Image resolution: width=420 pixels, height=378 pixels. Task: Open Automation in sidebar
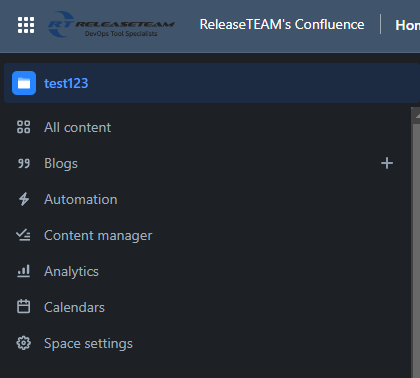[81, 199]
